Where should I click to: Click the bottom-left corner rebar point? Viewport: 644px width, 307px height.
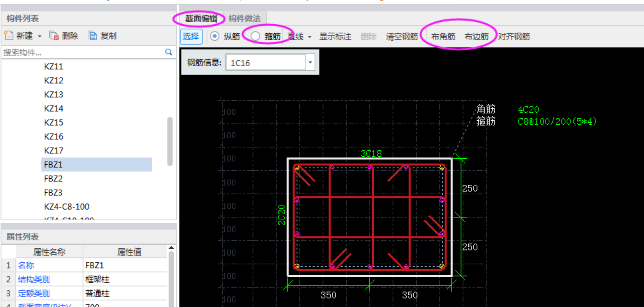pyautogui.click(x=297, y=267)
